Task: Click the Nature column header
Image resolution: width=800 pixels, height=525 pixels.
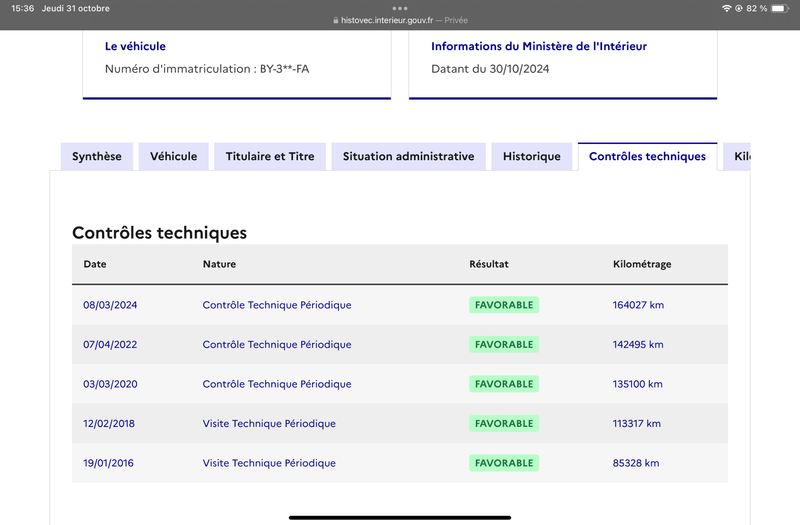Action: tap(219, 264)
